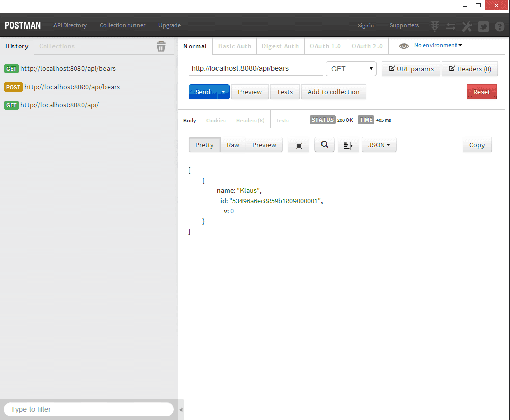Click the sync arrows icon in header
The height and width of the screenshot is (420, 510).
(450, 26)
